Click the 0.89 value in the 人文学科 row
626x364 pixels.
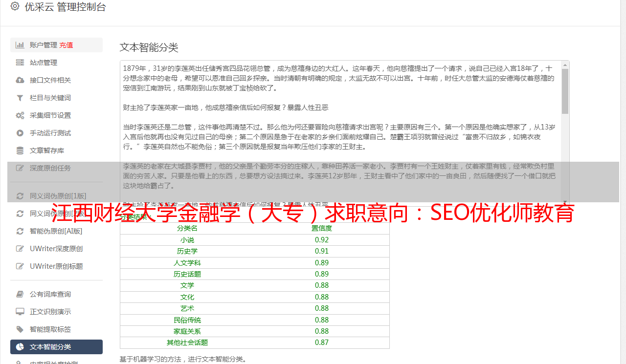322,263
